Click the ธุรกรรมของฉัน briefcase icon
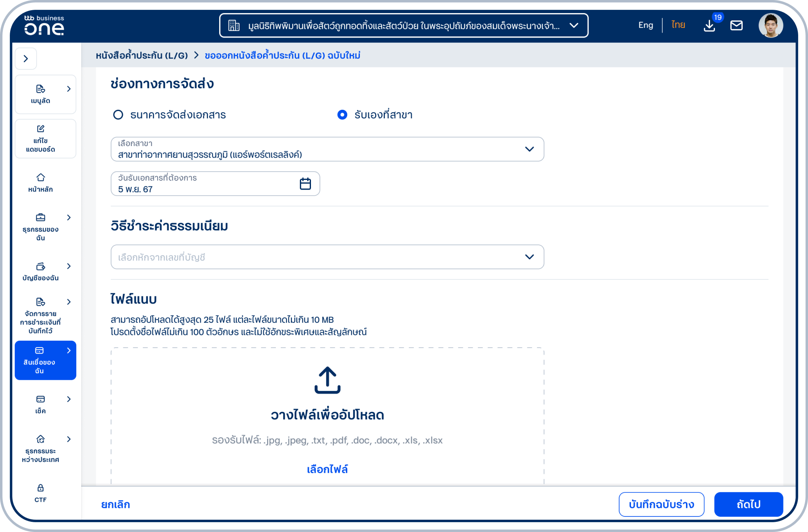Screen dimensions: 808x532 coord(40,217)
